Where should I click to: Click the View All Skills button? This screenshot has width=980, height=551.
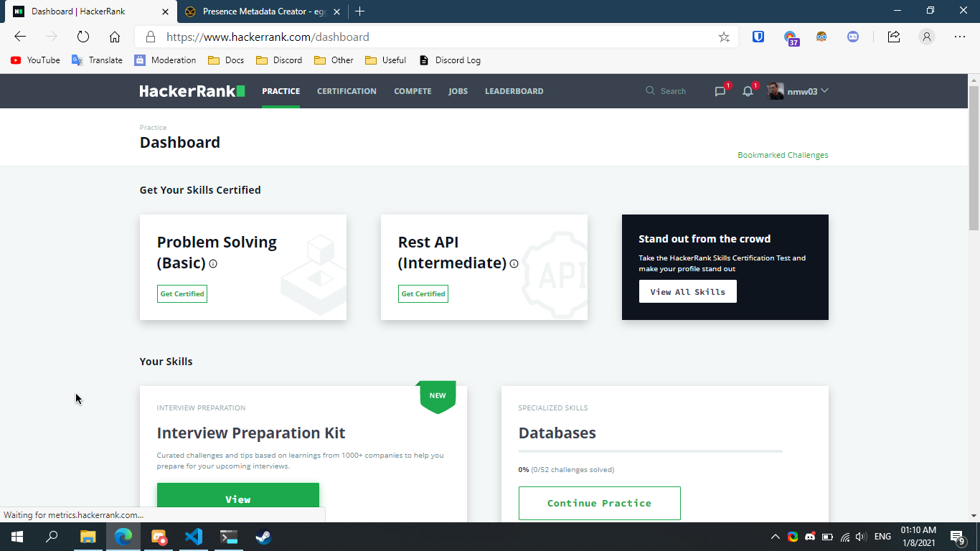tap(688, 292)
